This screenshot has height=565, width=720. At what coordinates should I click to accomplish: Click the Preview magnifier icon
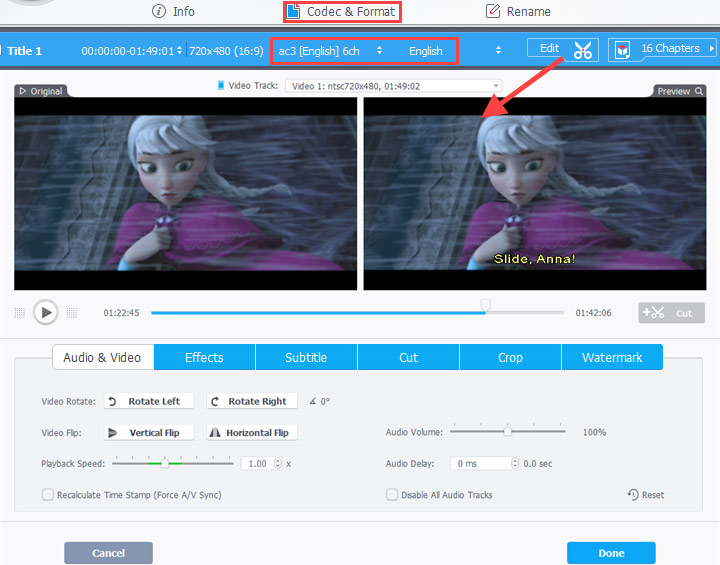tap(698, 91)
